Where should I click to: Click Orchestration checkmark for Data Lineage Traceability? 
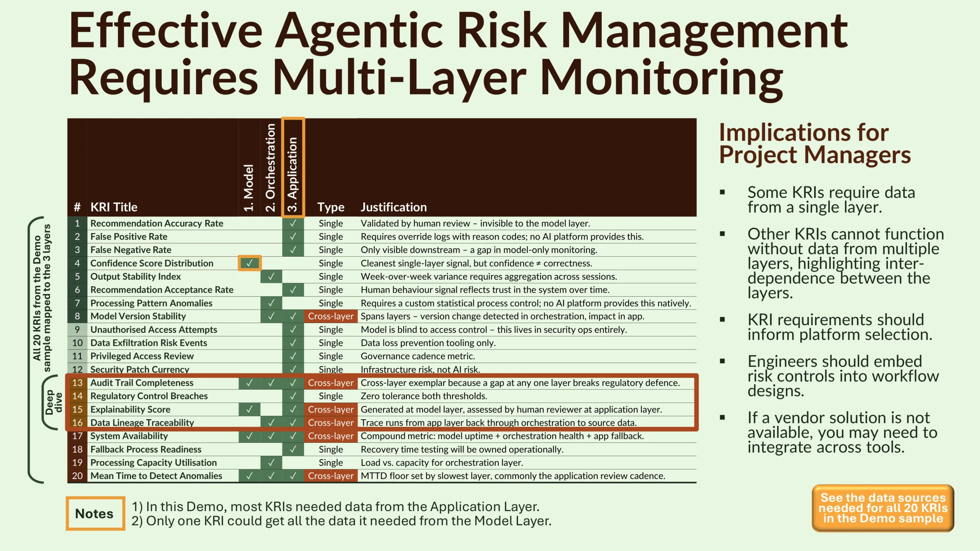click(x=271, y=422)
